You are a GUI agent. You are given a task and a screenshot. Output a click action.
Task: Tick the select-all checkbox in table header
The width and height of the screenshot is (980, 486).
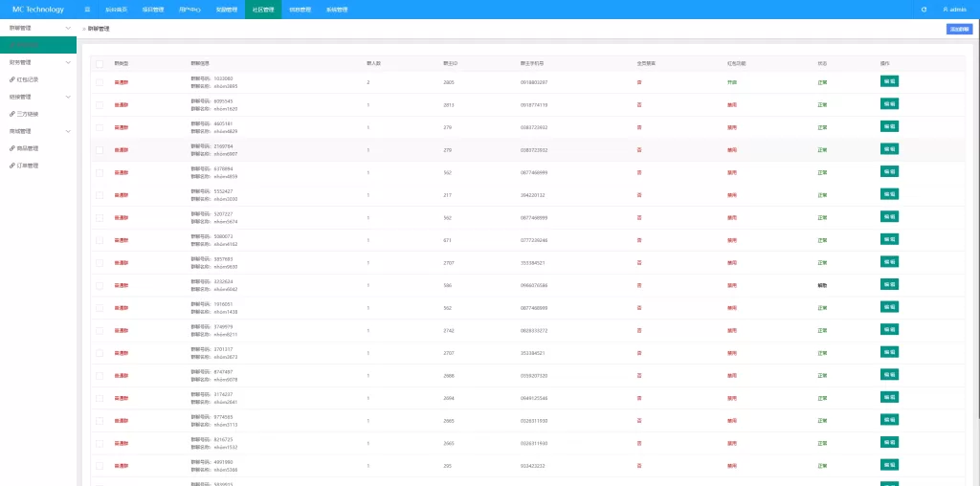(100, 64)
